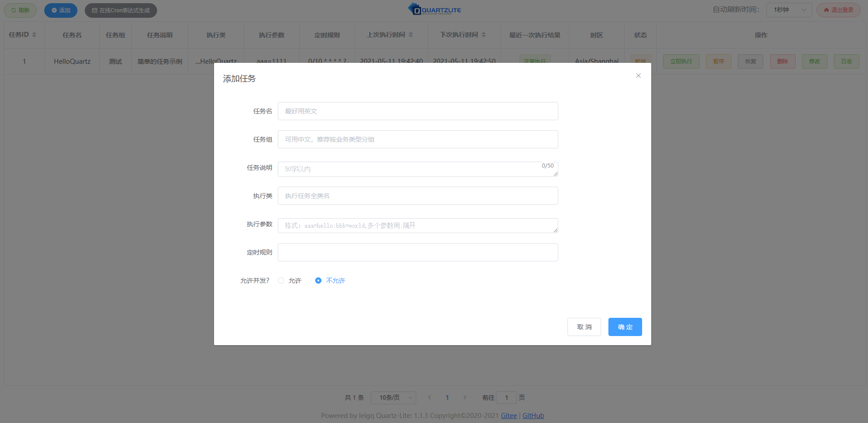Screen dimensions: 868x423
Task: Open auto-refresh interval dropdown
Action: (789, 10)
